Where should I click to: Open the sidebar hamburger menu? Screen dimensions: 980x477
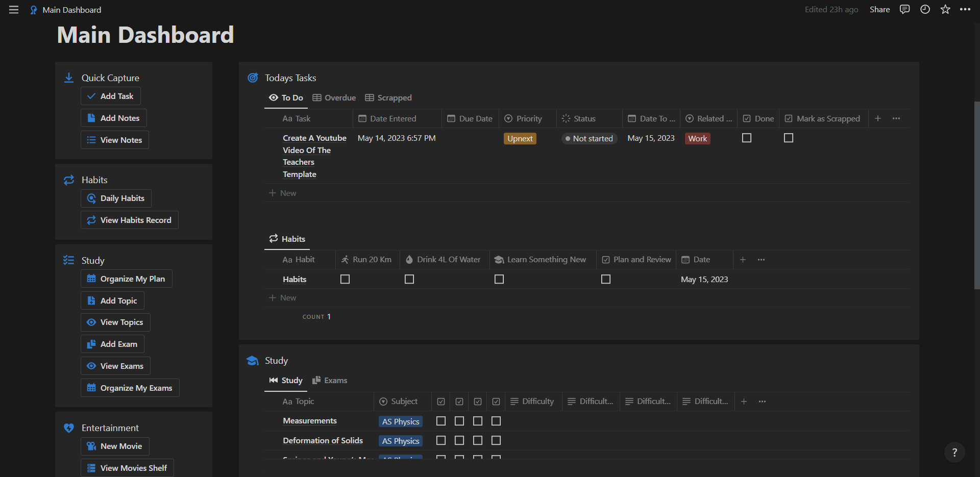14,10
